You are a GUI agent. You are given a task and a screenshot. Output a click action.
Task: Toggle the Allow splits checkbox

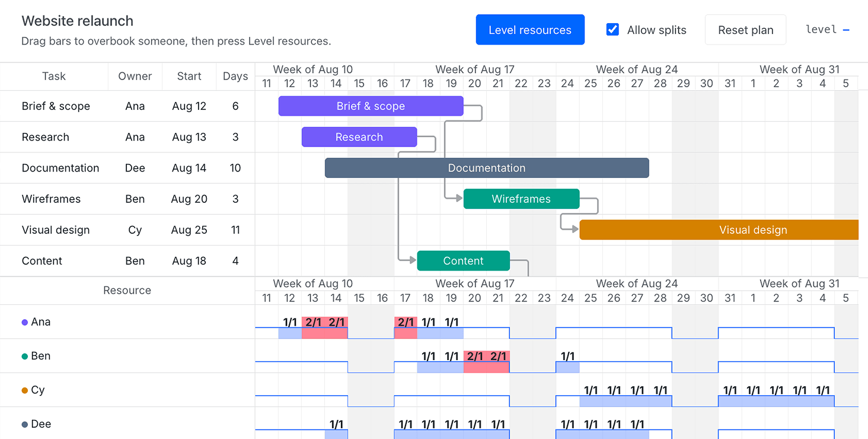613,30
